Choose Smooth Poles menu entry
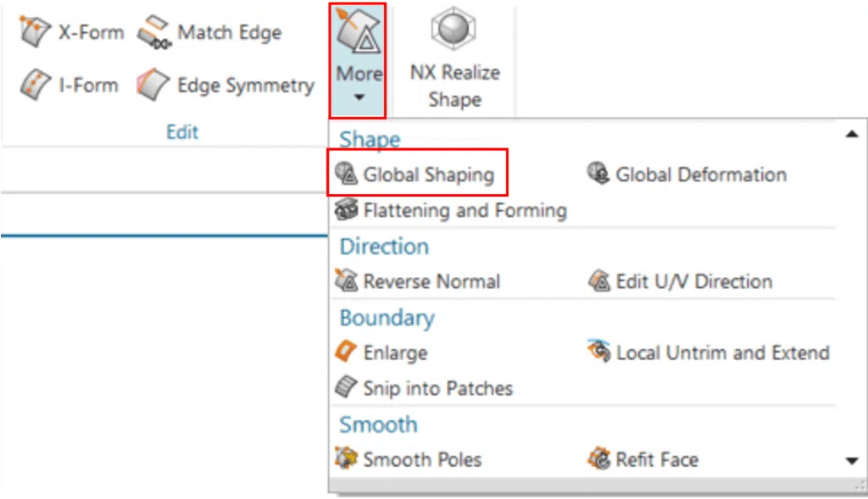The width and height of the screenshot is (868, 499). [409, 459]
